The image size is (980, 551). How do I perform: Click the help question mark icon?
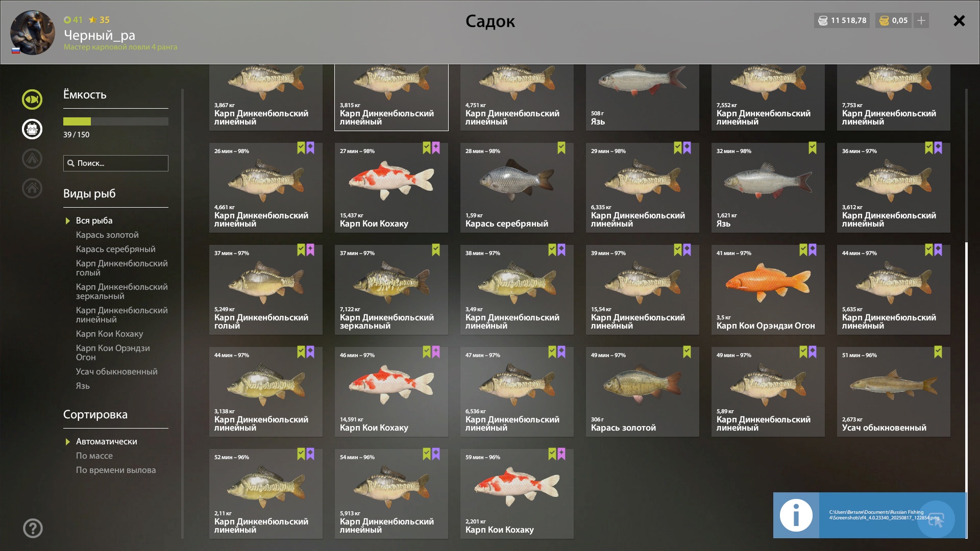pyautogui.click(x=33, y=529)
